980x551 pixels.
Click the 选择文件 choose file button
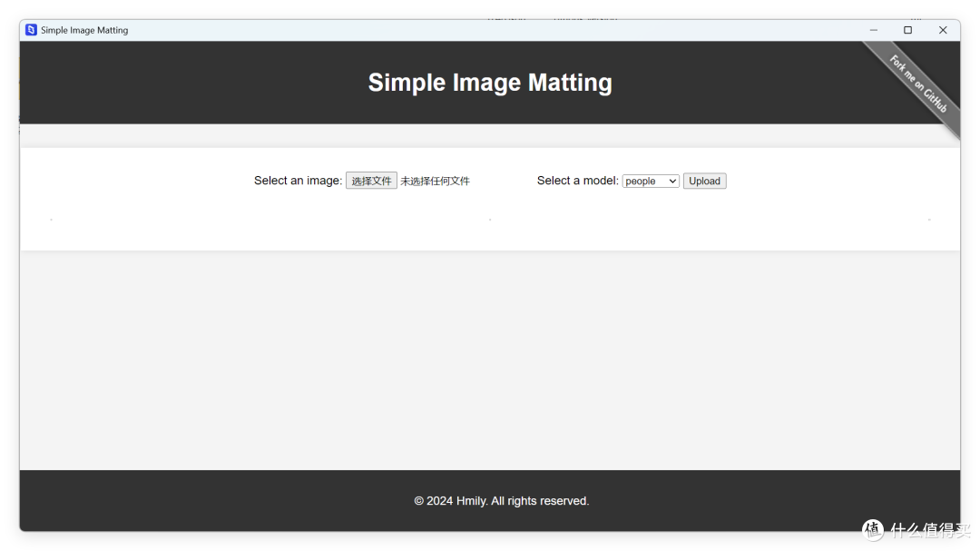(371, 181)
